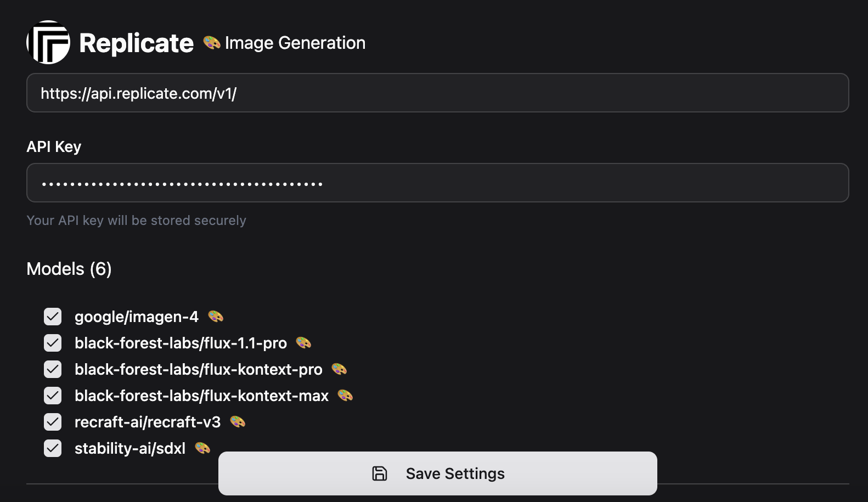
Task: Click the palette icon next to stability-ai/sdxl
Action: coord(202,448)
